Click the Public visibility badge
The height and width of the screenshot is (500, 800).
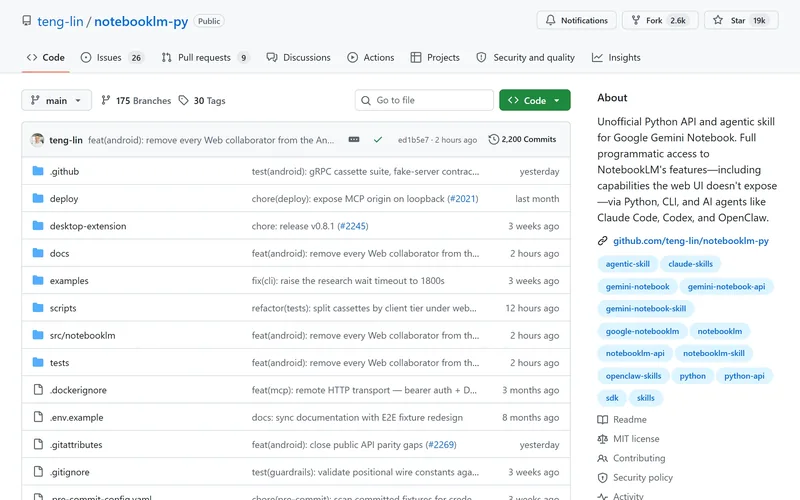click(209, 21)
